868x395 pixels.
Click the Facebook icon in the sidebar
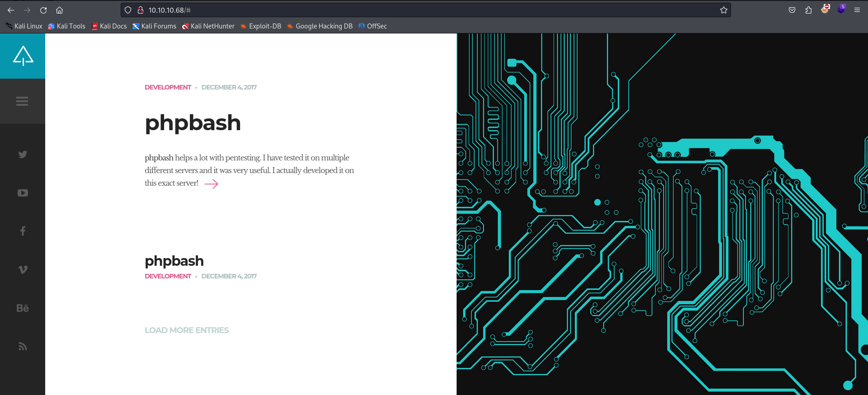[23, 231]
